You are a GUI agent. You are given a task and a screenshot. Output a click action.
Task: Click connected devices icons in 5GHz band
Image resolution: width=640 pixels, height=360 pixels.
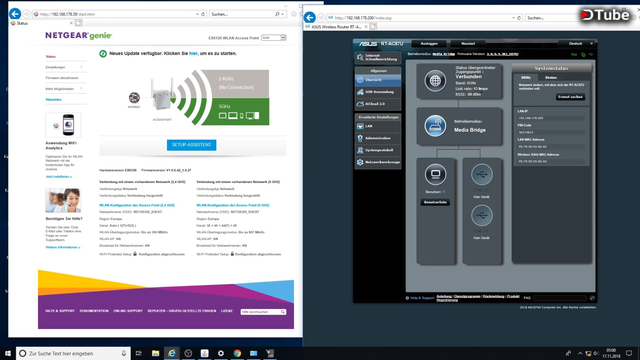(239, 116)
